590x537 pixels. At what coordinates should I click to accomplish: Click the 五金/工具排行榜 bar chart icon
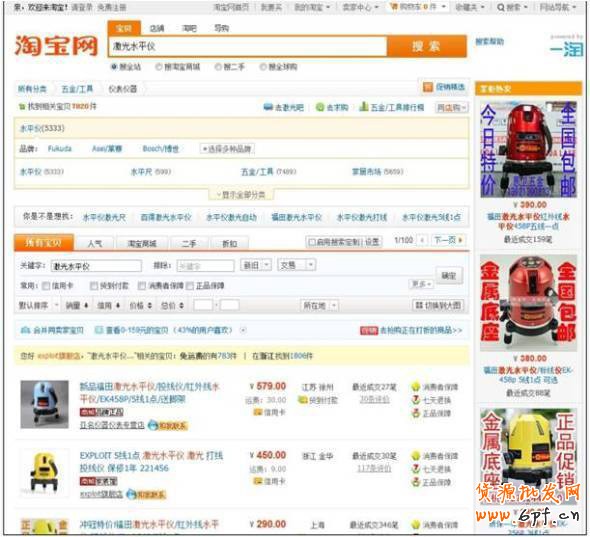coord(363,107)
